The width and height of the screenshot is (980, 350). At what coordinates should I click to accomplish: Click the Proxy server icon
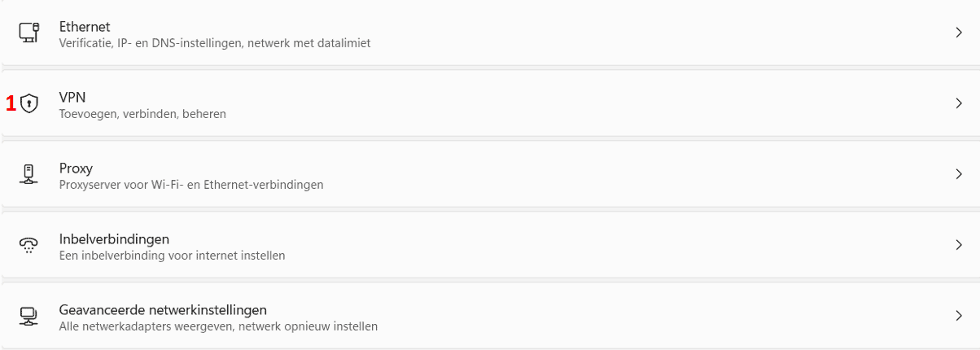coord(29,174)
